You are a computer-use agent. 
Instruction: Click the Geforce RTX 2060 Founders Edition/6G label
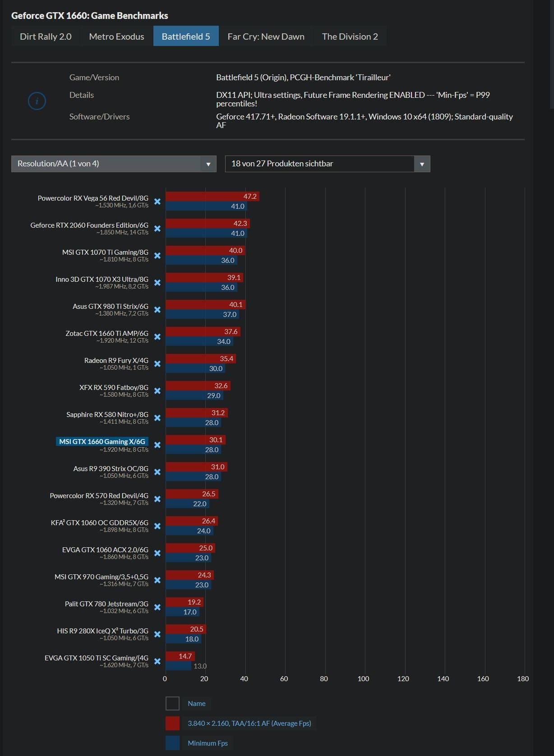(x=89, y=225)
